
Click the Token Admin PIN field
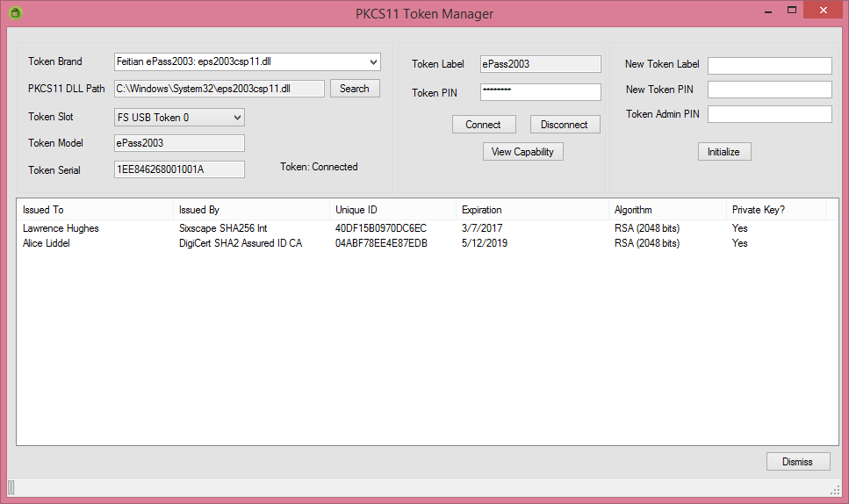coord(769,114)
